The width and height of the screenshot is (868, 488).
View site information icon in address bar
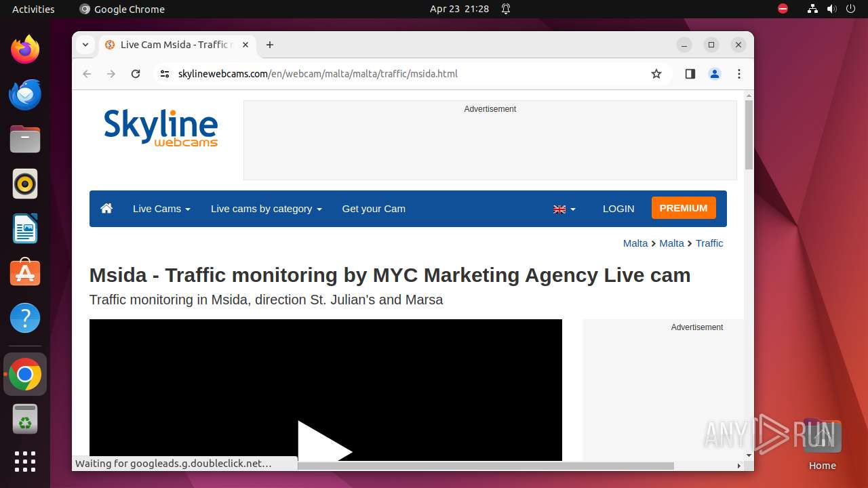[164, 74]
